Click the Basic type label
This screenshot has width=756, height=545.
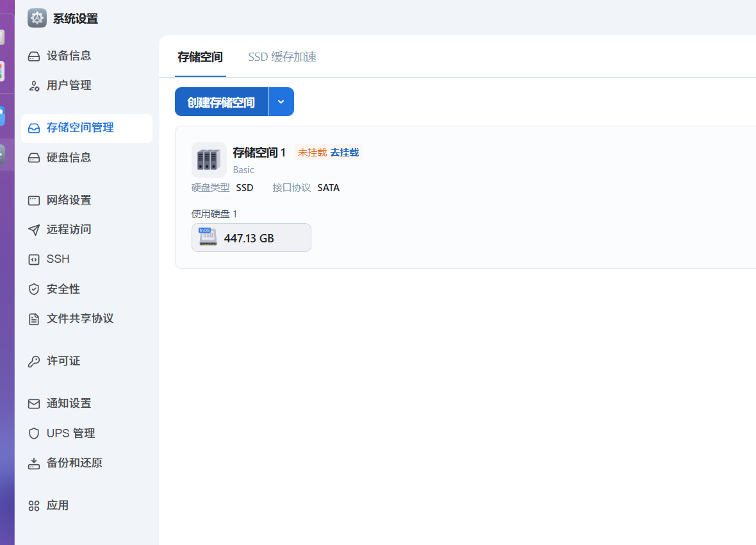pyautogui.click(x=243, y=170)
